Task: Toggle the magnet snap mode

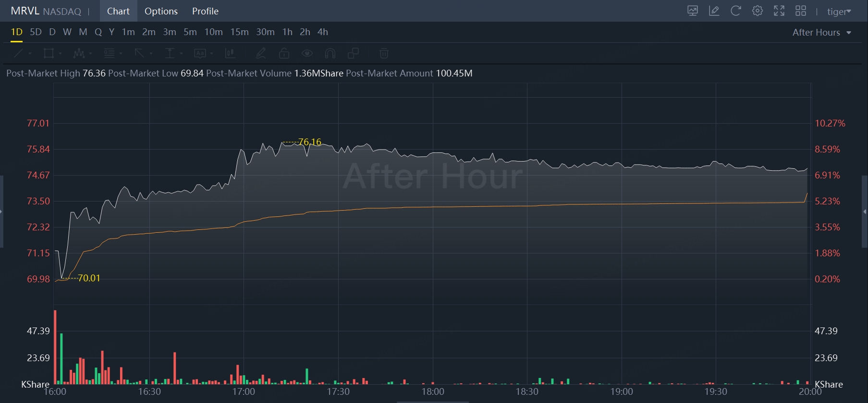Action: point(330,53)
